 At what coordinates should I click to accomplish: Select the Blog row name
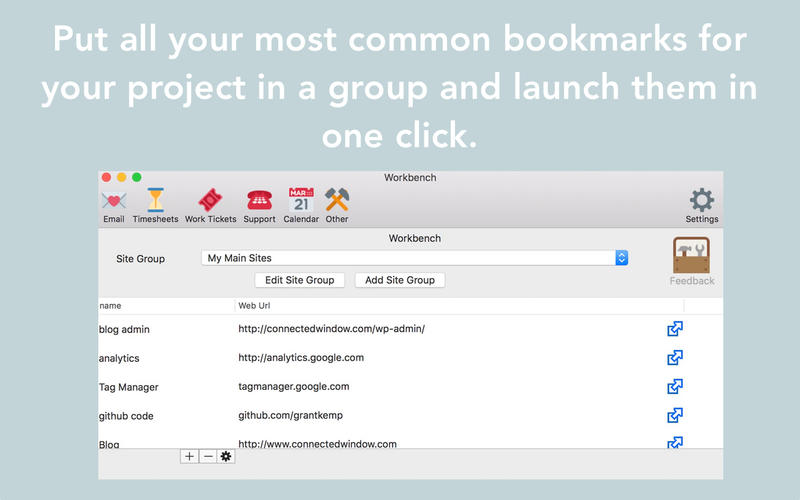[x=109, y=444]
